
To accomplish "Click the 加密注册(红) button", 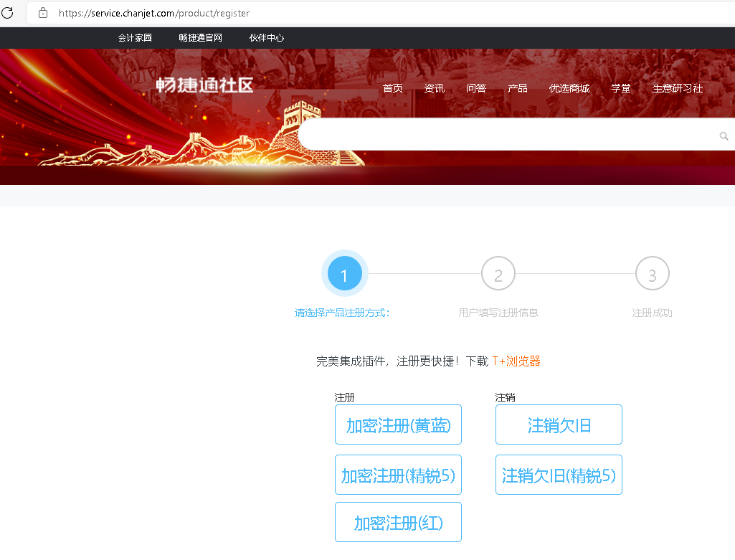I will (x=399, y=522).
